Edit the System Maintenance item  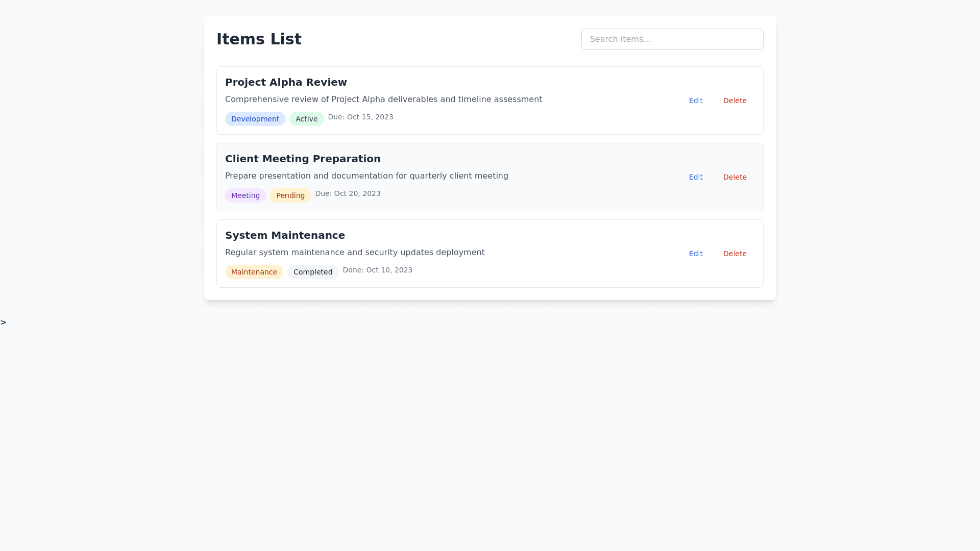[x=695, y=254]
